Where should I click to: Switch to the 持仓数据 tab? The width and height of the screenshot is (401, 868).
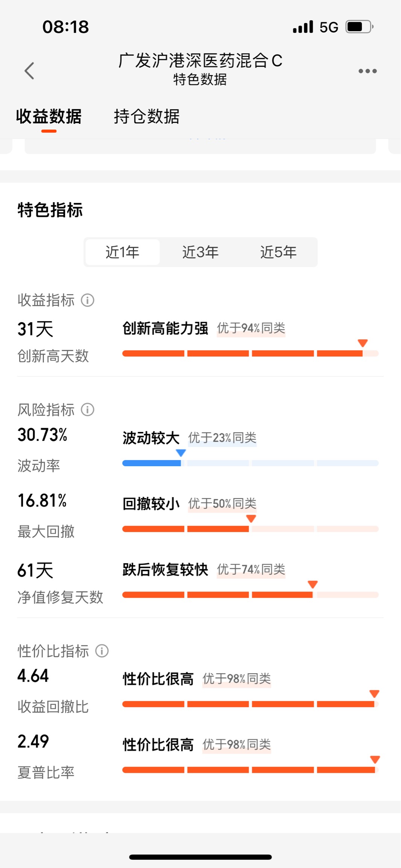(147, 116)
